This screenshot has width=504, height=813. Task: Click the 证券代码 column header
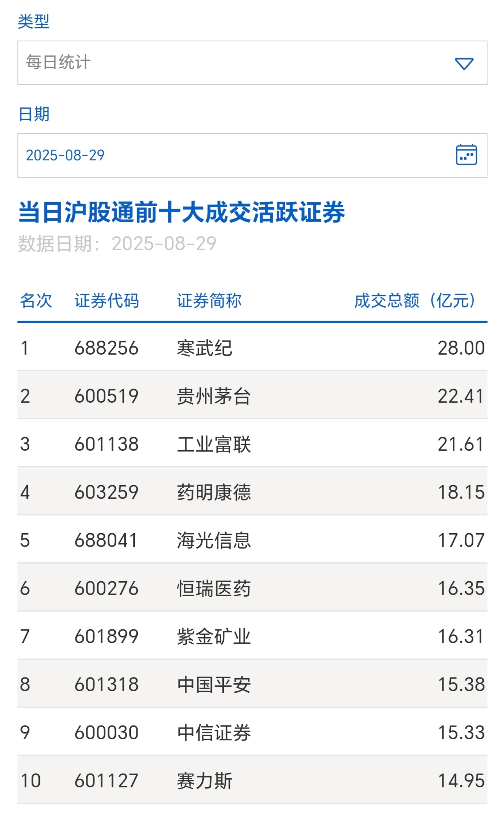tap(107, 301)
